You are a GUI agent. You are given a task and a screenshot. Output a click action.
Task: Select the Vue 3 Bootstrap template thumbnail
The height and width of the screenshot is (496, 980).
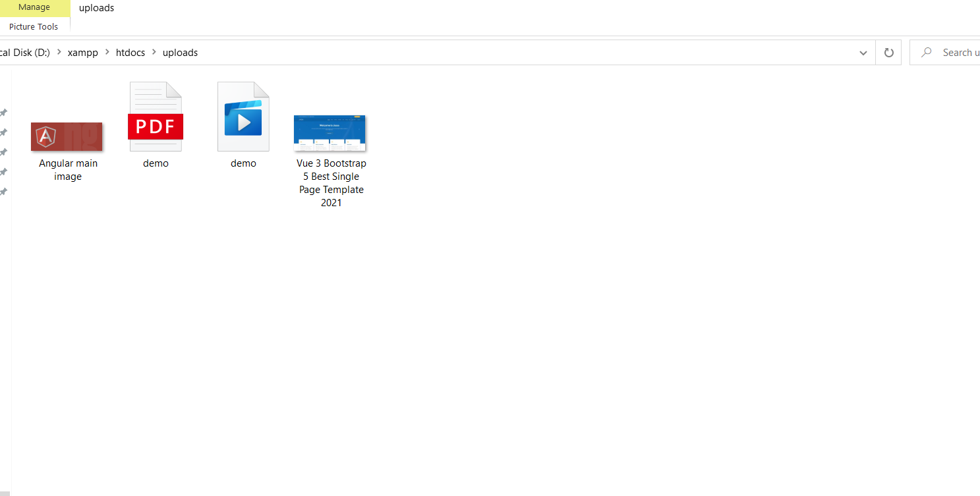pyautogui.click(x=330, y=133)
